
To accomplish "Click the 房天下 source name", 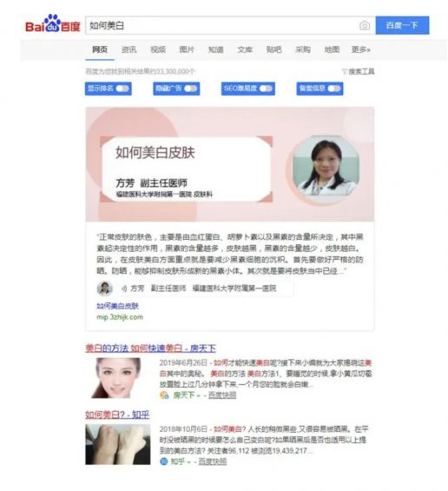I will click(x=184, y=395).
